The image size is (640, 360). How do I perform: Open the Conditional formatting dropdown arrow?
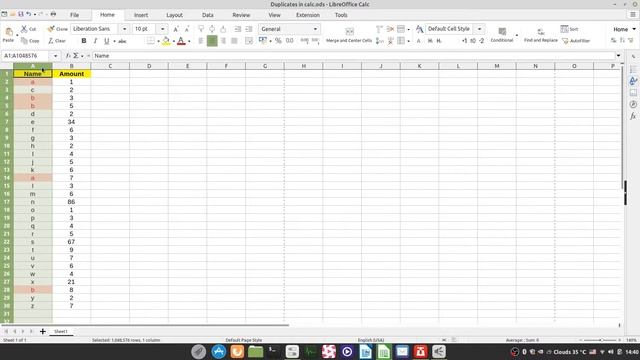coord(517,35)
